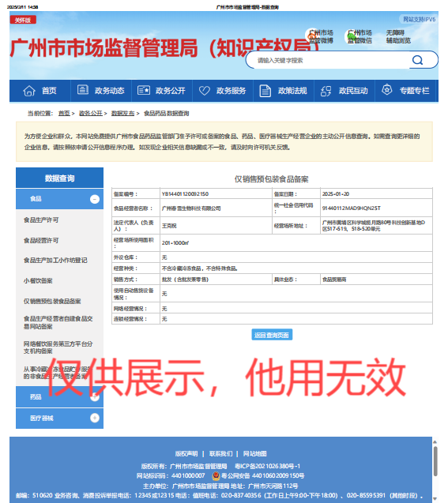
Task: Click the 仅销售预包装食品备案 table title
Action: coord(272,179)
